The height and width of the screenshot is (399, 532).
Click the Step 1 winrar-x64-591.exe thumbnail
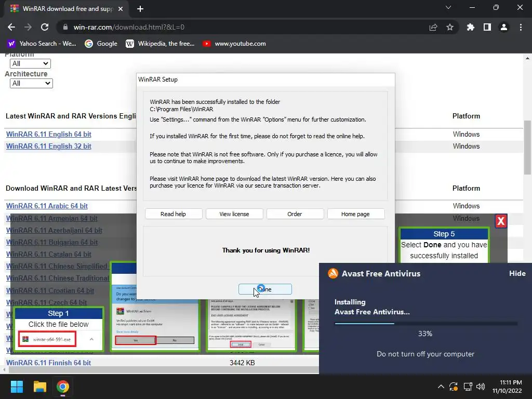(x=47, y=339)
